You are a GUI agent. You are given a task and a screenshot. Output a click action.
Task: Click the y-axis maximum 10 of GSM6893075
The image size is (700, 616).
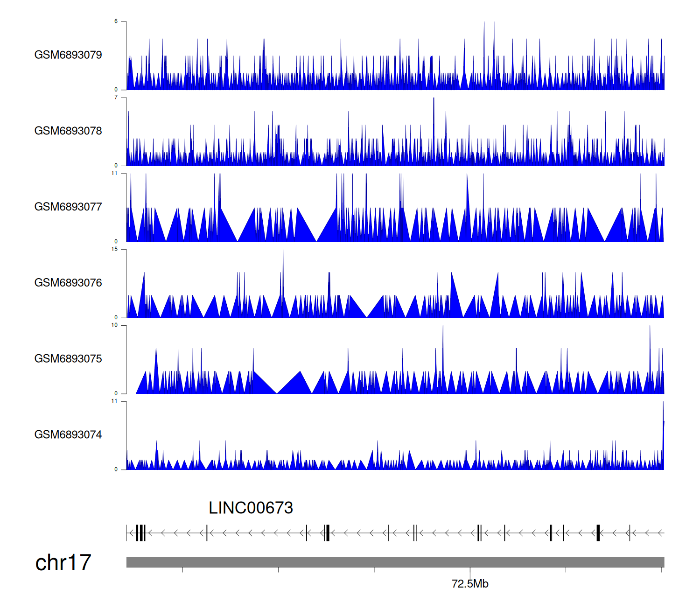click(x=115, y=325)
